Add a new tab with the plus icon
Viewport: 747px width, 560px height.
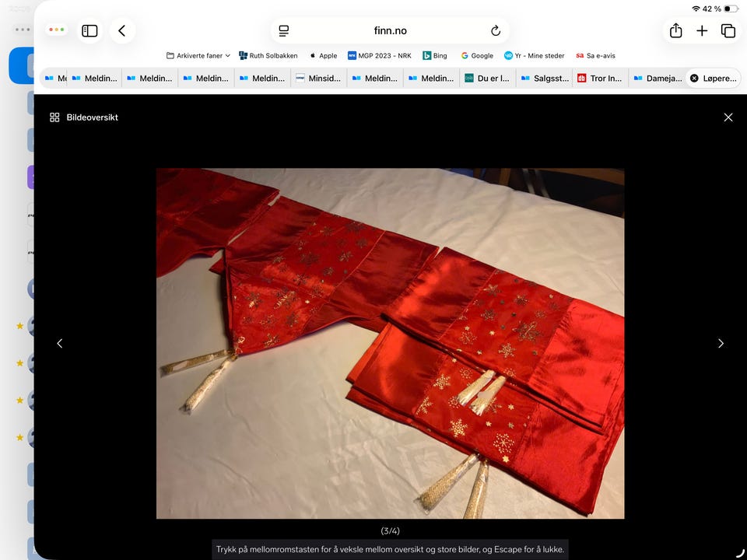[x=702, y=31]
